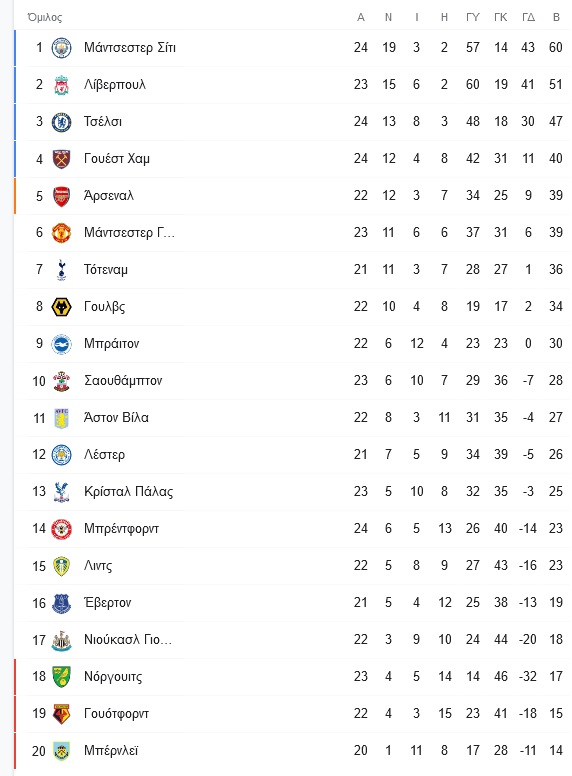Click the Arsenal club crest

pos(61,196)
